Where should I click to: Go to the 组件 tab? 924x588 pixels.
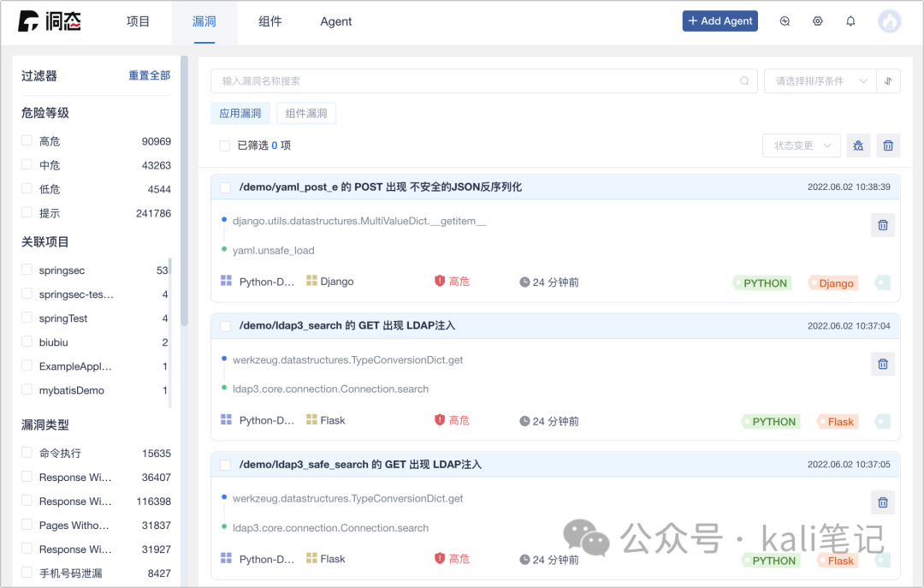(269, 21)
